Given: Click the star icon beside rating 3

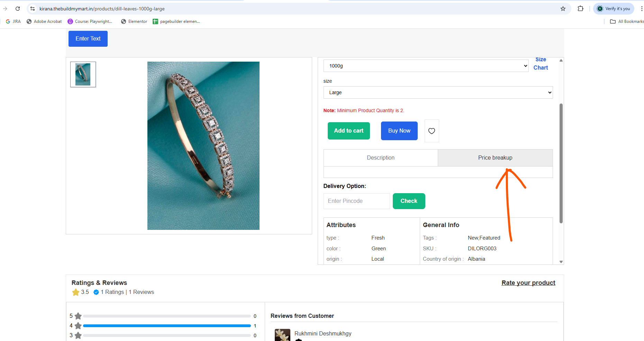Looking at the screenshot, I should pos(78,335).
